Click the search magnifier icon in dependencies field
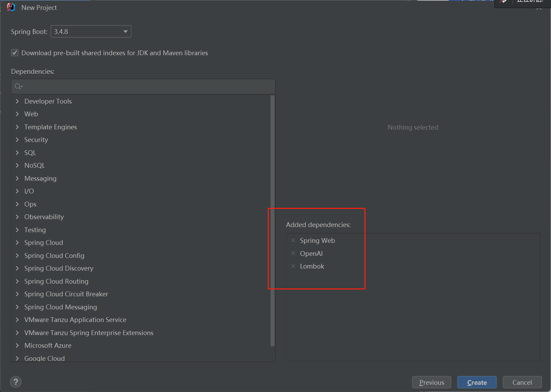This screenshot has width=551, height=392. (19, 86)
